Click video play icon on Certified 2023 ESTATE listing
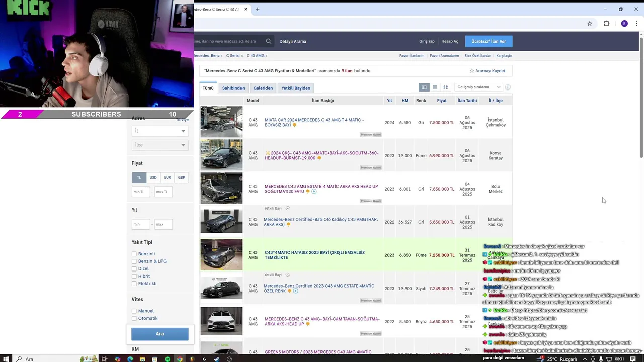The height and width of the screenshot is (362, 644). [x=295, y=291]
